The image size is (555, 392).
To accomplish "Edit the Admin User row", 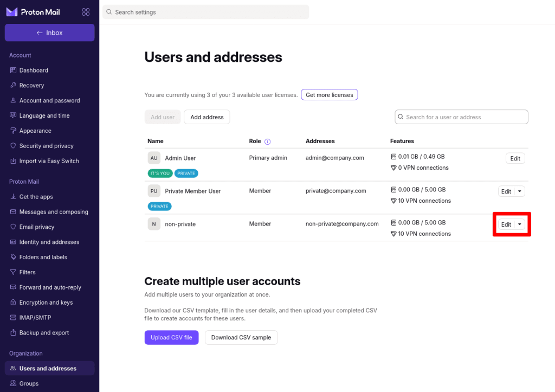I will point(515,158).
